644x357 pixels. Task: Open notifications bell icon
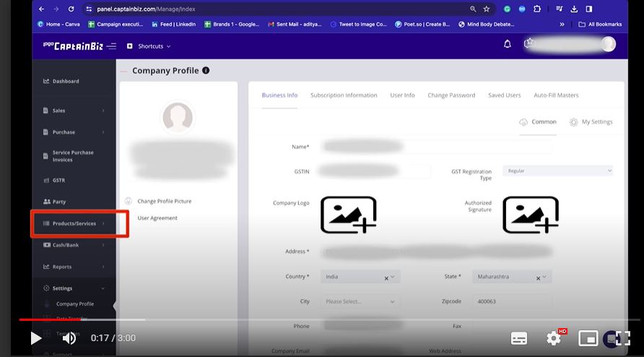coord(508,44)
